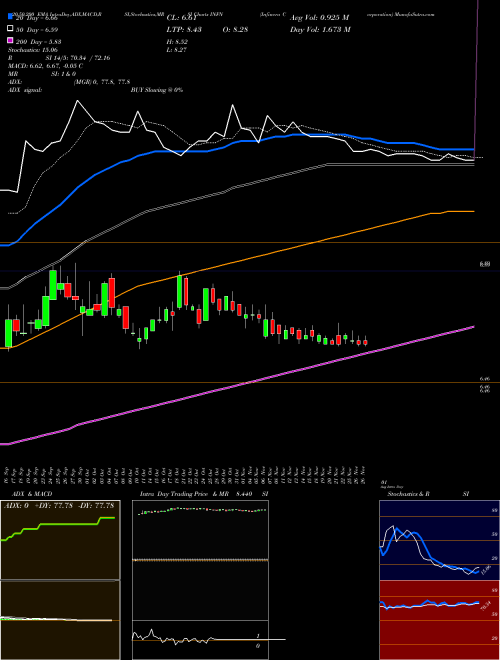The width and height of the screenshot is (500, 660).
Task: Open the red RSI chart panel
Action: coord(439,620)
